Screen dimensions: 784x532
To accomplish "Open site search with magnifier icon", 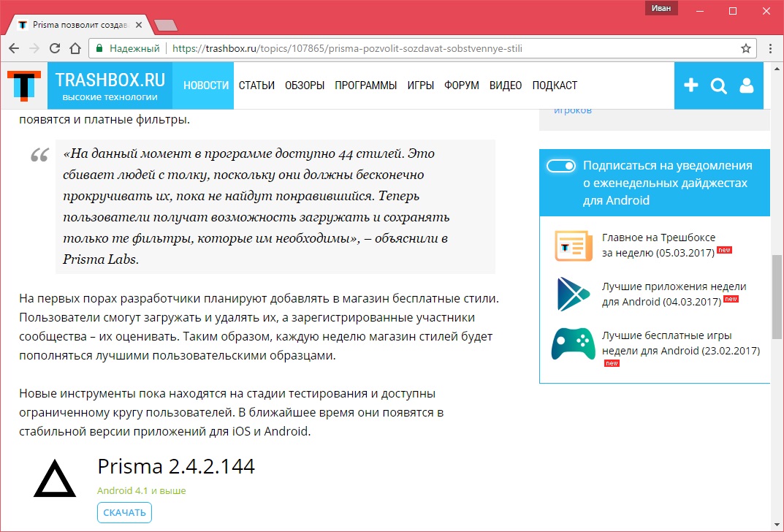I will click(718, 86).
